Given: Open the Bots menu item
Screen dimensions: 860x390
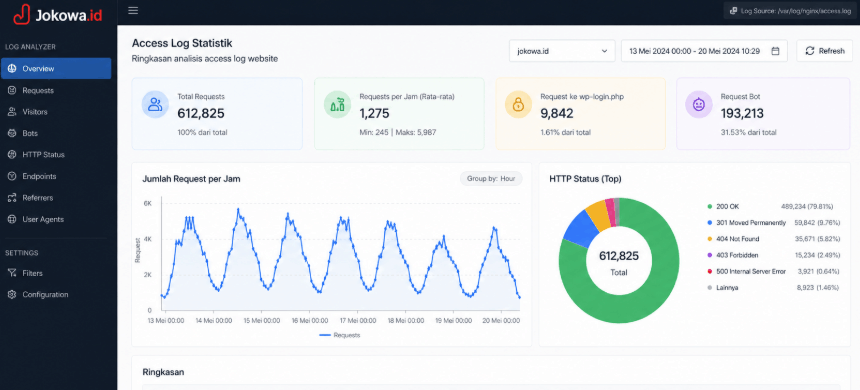Looking at the screenshot, I should (56, 133).
